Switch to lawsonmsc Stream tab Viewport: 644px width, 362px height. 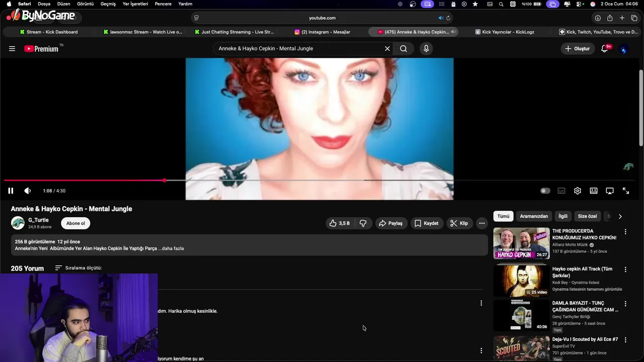click(143, 32)
